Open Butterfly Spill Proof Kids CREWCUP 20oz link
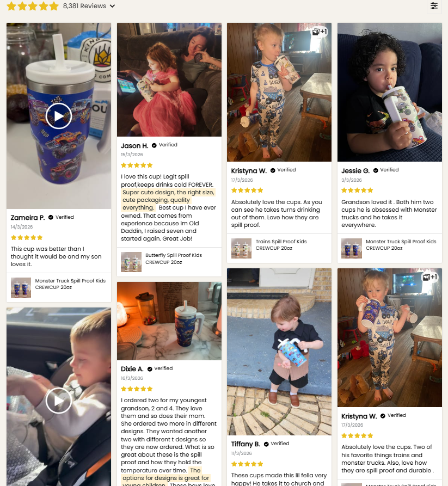448x486 pixels. tap(174, 259)
